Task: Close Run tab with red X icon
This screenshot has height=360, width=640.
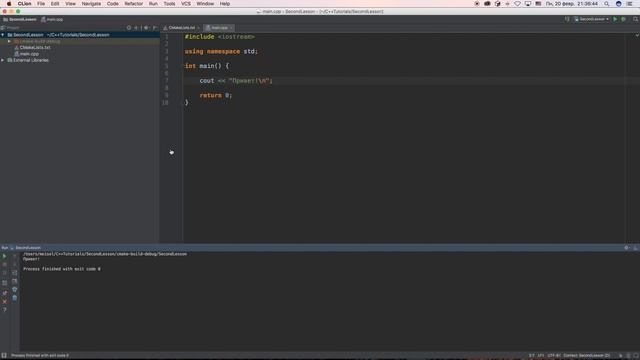Action: coord(4,302)
